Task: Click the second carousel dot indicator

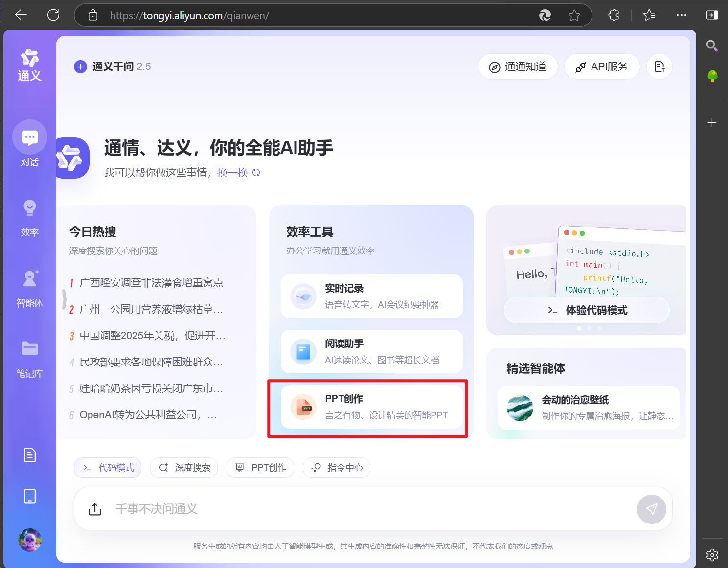Action: [589, 328]
